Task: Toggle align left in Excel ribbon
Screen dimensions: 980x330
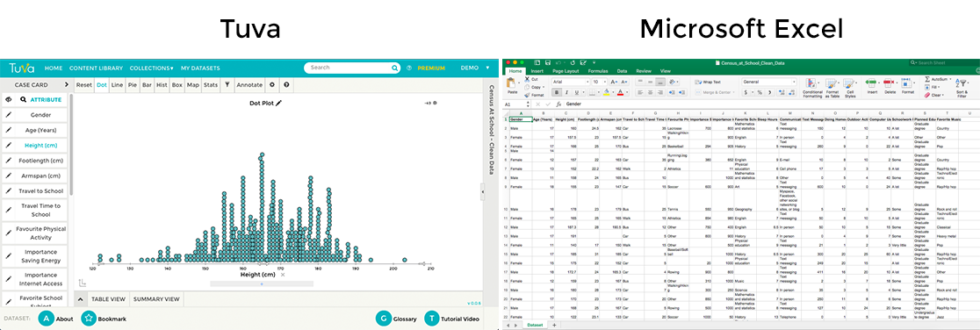Action: [x=641, y=92]
